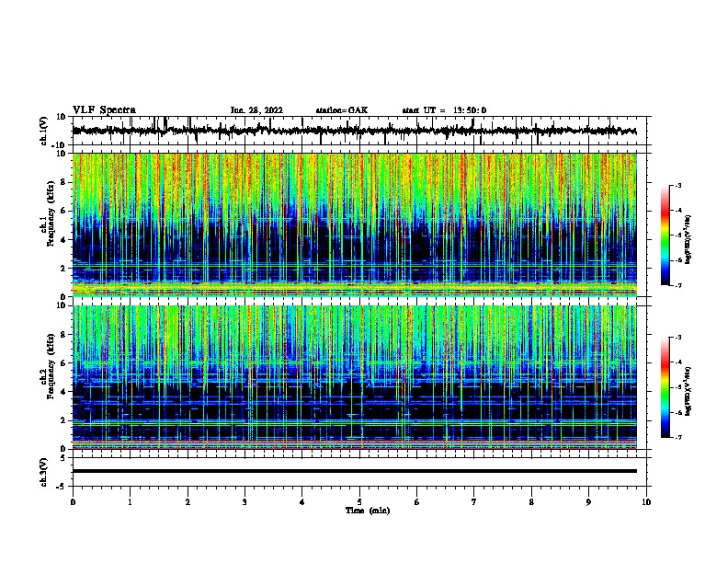Click the ch.2 spectrogram color scale bar
This screenshot has width=728, height=563.
click(665, 387)
